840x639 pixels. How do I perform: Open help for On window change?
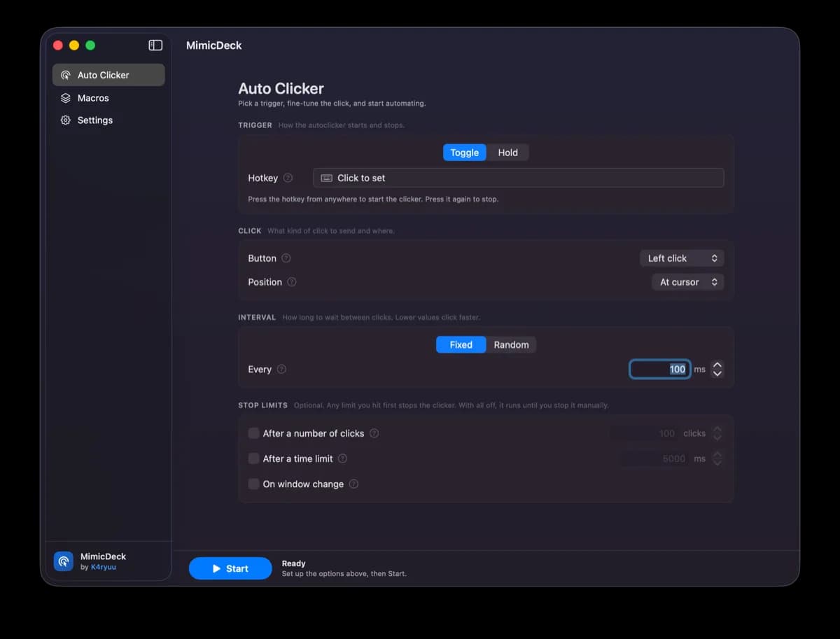[x=353, y=484]
